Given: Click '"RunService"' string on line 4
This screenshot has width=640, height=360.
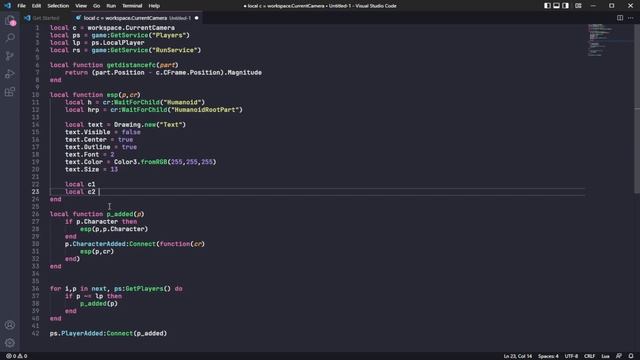Looking at the screenshot, I should click(175, 50).
